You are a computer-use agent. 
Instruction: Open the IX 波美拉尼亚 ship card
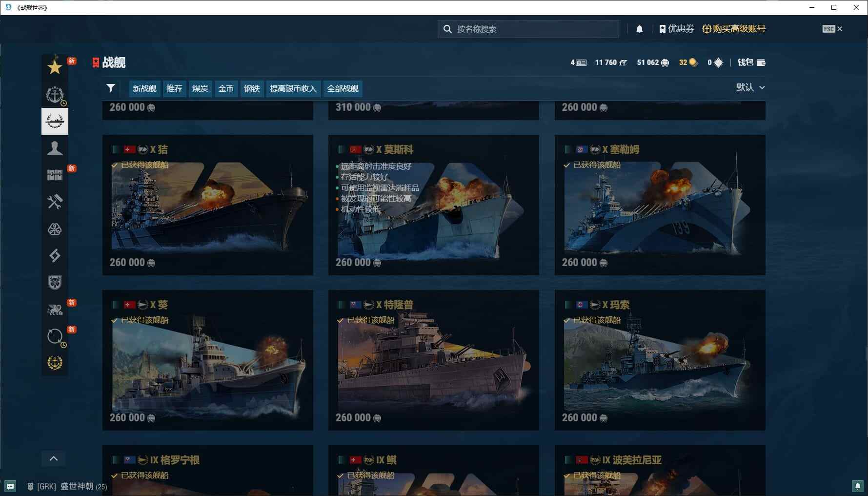[x=660, y=471]
